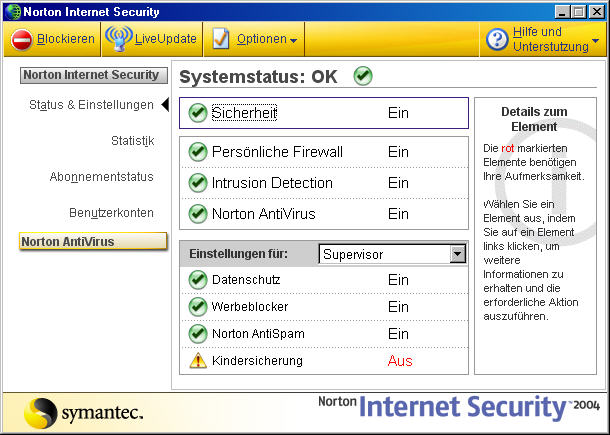Screen dimensions: 610x435
Task: Click the Einstellungen für label
Action: tap(238, 254)
